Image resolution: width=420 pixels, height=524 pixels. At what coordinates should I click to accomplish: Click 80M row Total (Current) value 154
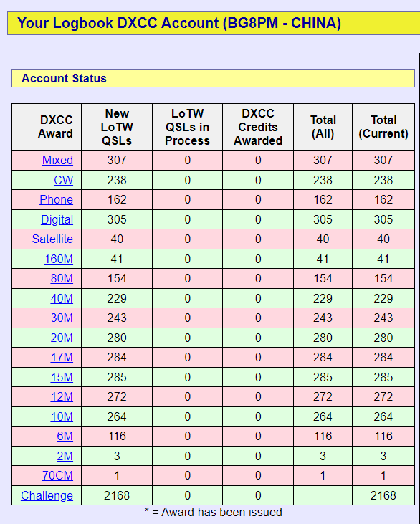coord(383,278)
